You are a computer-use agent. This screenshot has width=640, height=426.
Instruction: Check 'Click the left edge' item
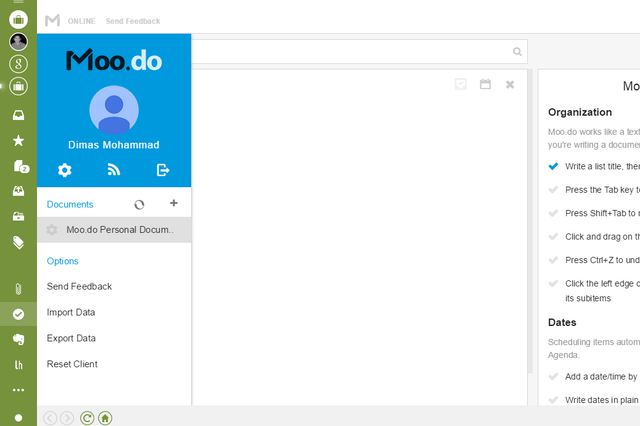click(x=553, y=283)
